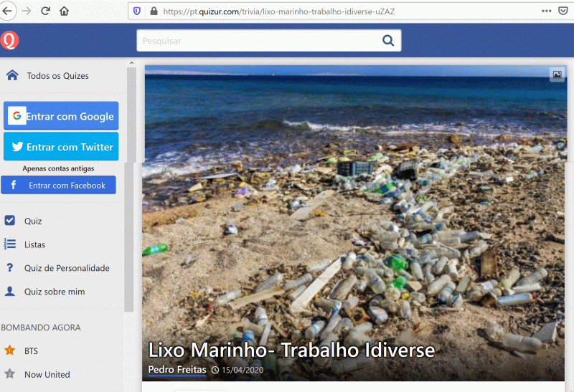The image size is (574, 392).
Task: Select the Quiz sidebar item
Action: pos(33,221)
